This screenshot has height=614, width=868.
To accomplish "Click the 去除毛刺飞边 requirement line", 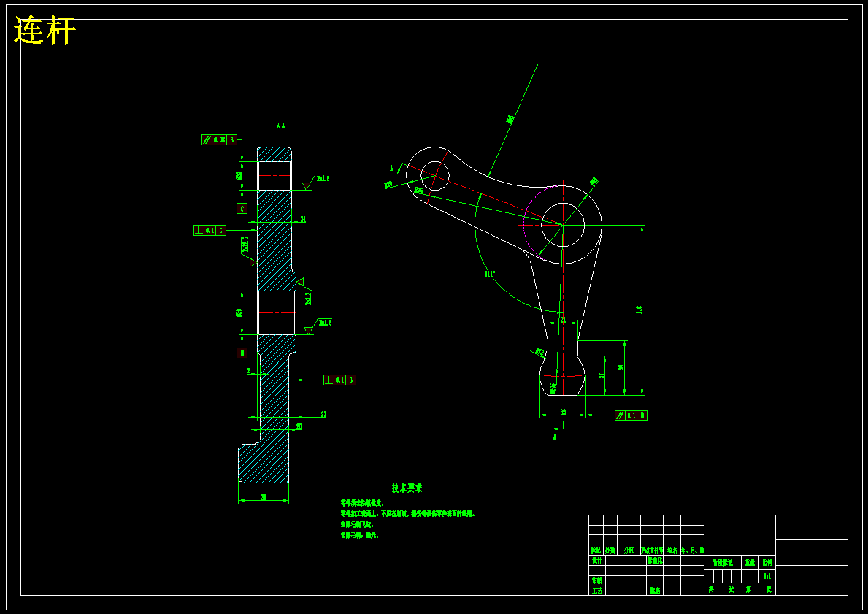I will [357, 523].
